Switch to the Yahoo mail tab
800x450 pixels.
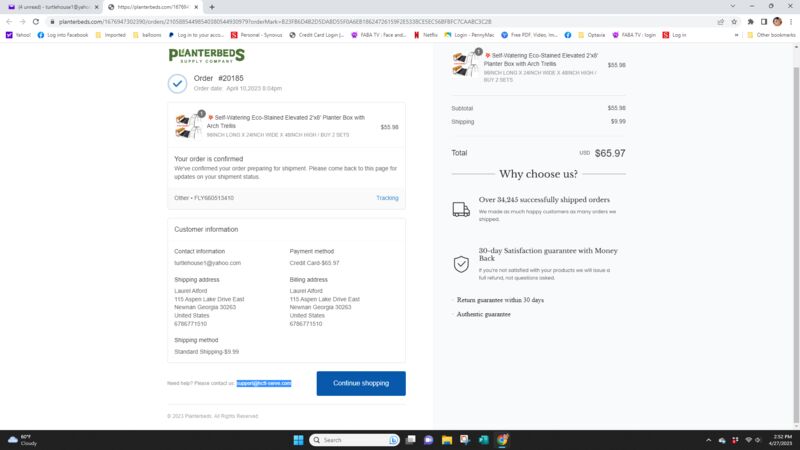pos(52,7)
